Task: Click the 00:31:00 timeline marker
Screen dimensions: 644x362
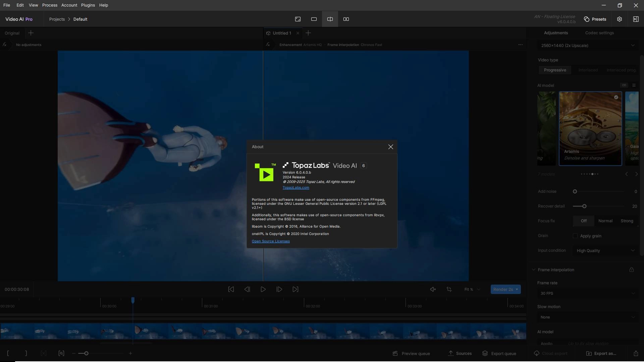Action: tap(211, 306)
